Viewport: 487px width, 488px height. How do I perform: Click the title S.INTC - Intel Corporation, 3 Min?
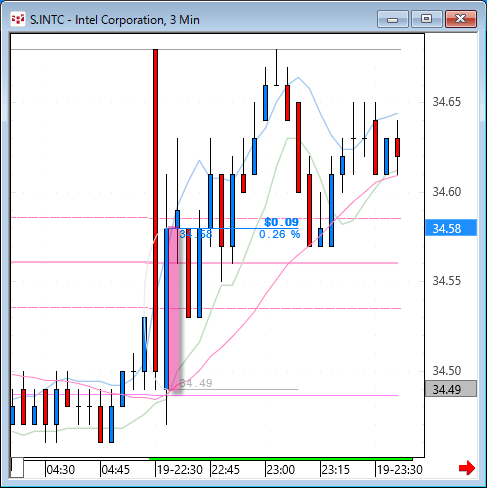pos(115,20)
